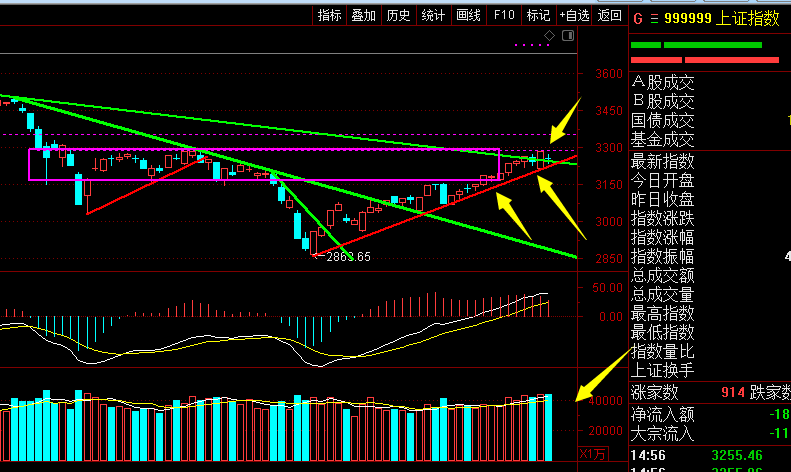Screen dimensions: 791x472
Task: Toggle the side panel icon beside the diamond
Action: [568, 35]
